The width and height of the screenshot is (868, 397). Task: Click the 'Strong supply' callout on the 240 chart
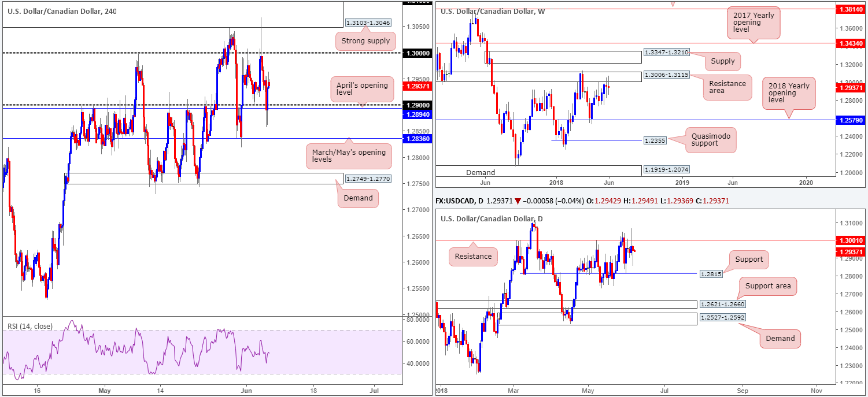click(365, 41)
